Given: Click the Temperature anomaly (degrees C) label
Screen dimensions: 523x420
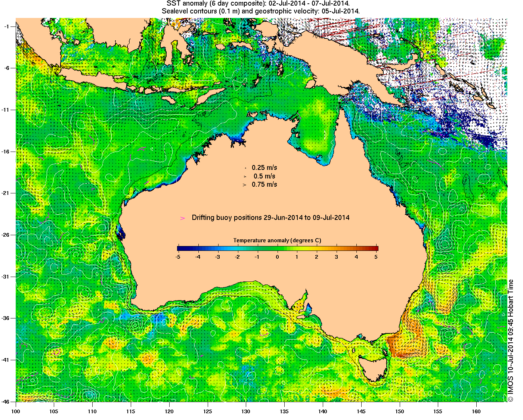Looking at the screenshot, I should [277, 240].
